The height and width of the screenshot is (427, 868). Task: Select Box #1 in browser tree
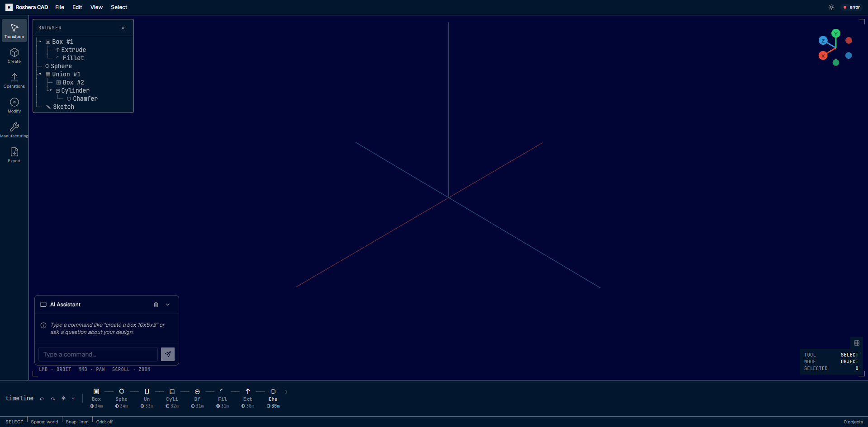click(x=62, y=42)
